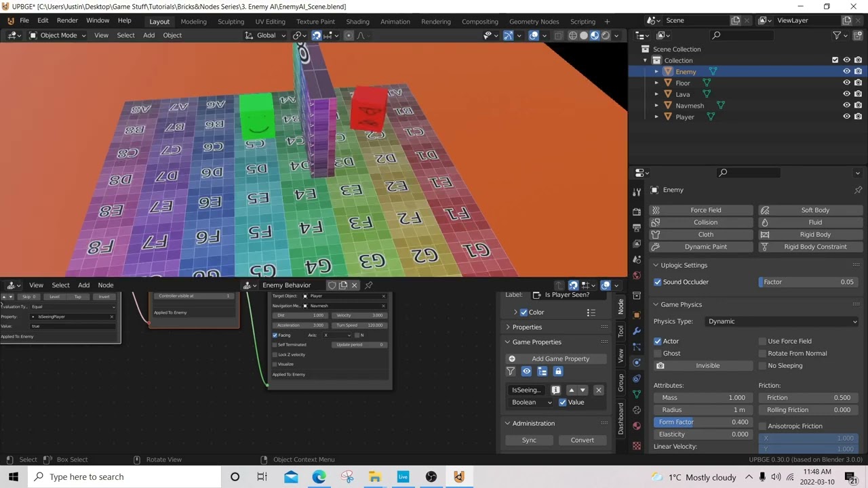868x488 pixels.
Task: Open the Object properties orange square tab
Action: pyautogui.click(x=636, y=314)
